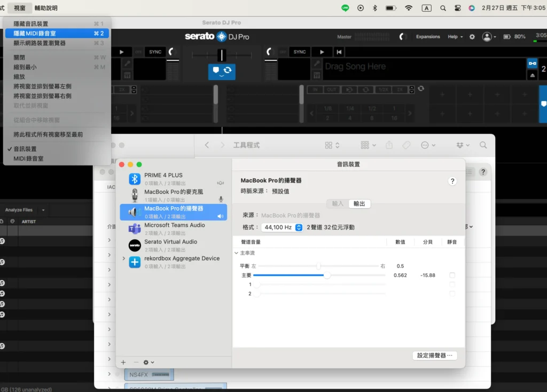Screen dimensions: 547x392
Task: Select 將視窗並排到螢幕左側 menu item
Action: 42,86
